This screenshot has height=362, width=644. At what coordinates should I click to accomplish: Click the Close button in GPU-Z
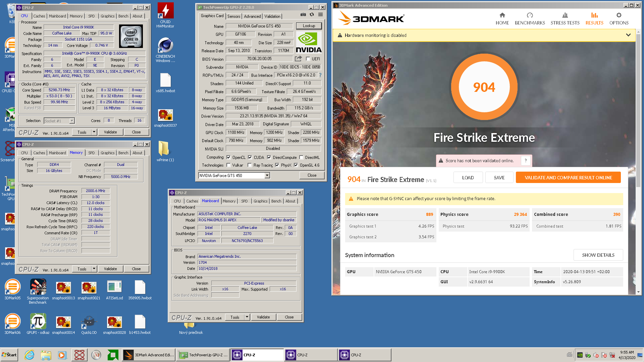[312, 175]
